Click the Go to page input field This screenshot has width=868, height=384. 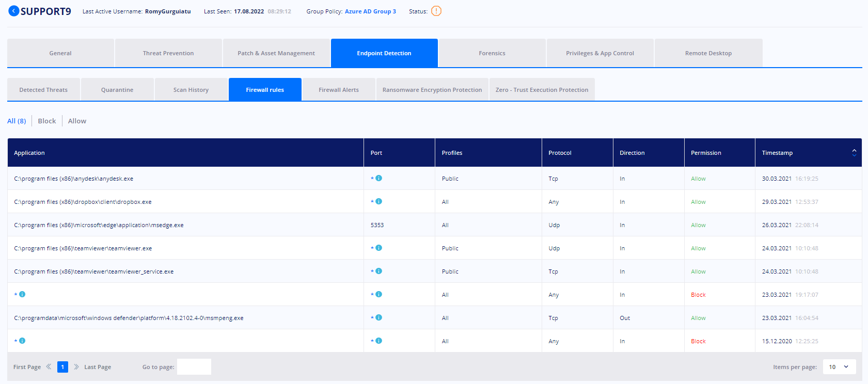point(194,367)
